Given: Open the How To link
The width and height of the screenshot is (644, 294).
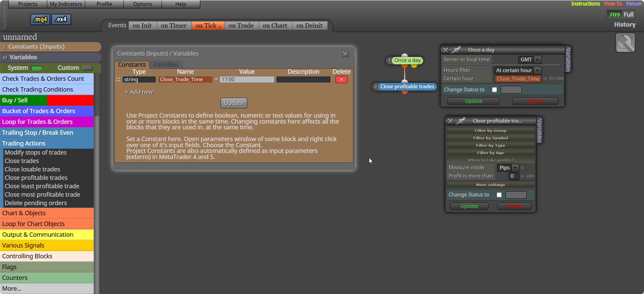Looking at the screenshot, I should coord(613,4).
